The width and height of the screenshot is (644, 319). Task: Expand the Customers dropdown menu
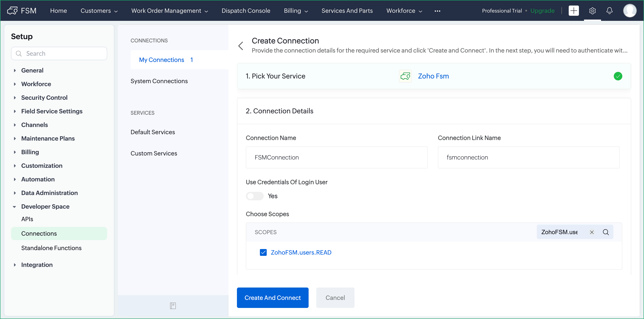(x=99, y=11)
